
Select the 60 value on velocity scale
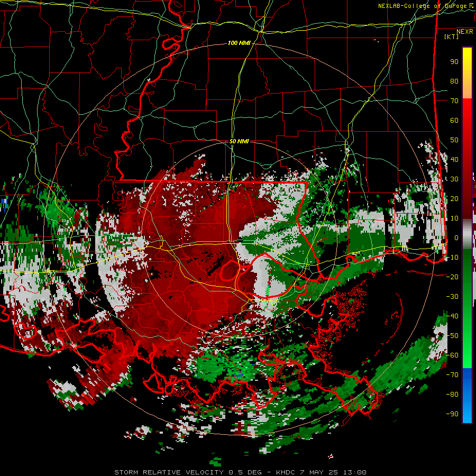click(x=454, y=120)
